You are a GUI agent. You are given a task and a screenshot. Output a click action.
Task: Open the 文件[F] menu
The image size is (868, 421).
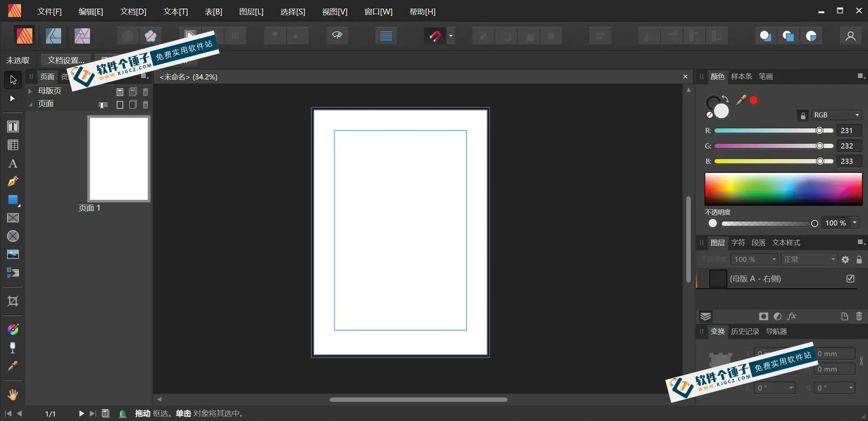coord(49,11)
